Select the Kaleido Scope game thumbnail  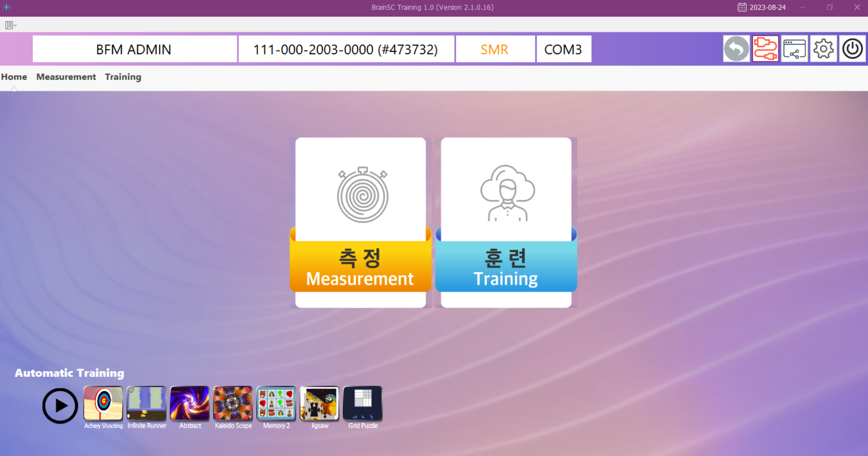point(233,403)
